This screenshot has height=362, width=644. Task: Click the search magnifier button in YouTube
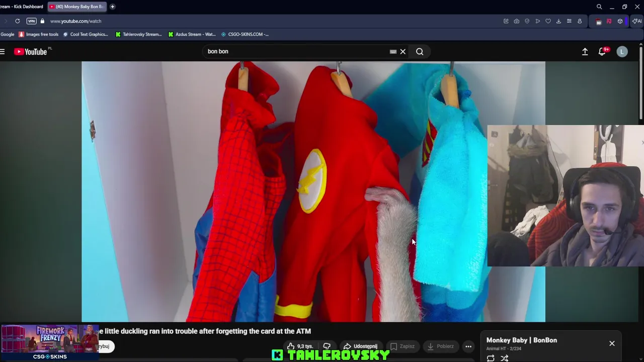420,51
